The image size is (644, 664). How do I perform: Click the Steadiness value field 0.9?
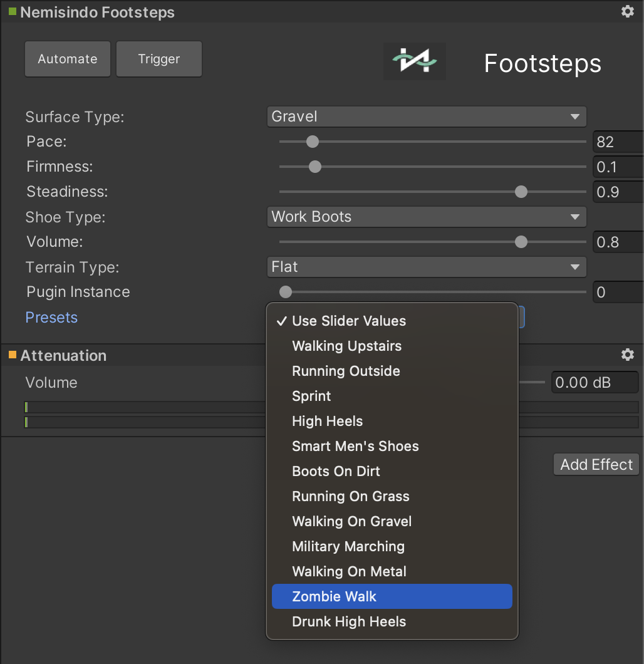618,192
